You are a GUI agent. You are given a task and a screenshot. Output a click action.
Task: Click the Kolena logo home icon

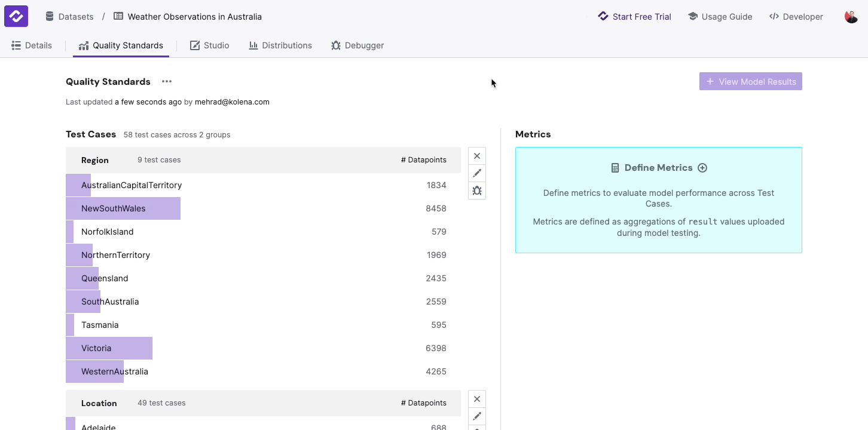click(16, 16)
